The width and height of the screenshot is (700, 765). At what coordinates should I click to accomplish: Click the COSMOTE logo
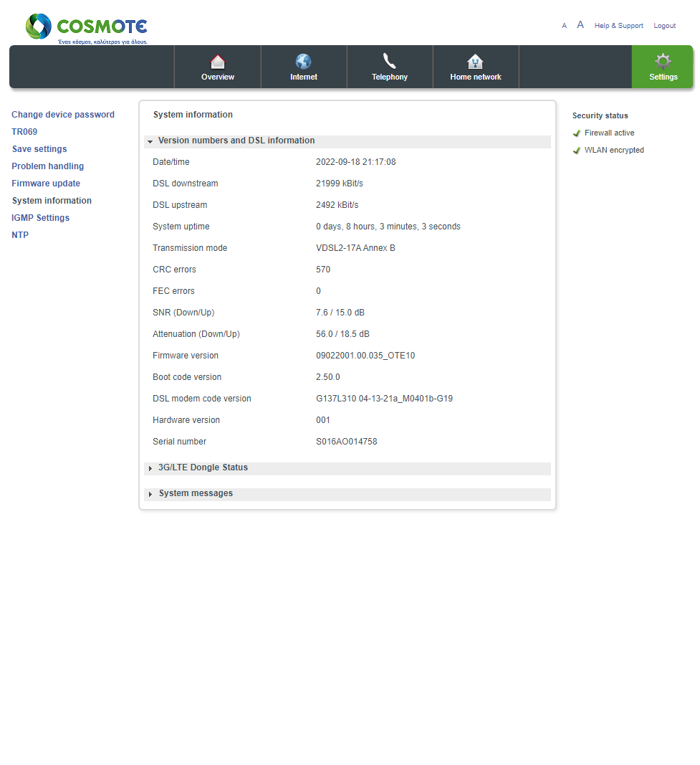pos(87,28)
